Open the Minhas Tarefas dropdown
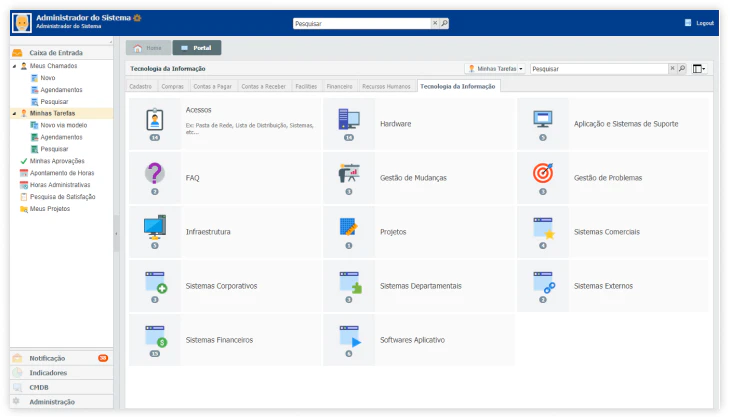This screenshot has width=730, height=419. (495, 68)
